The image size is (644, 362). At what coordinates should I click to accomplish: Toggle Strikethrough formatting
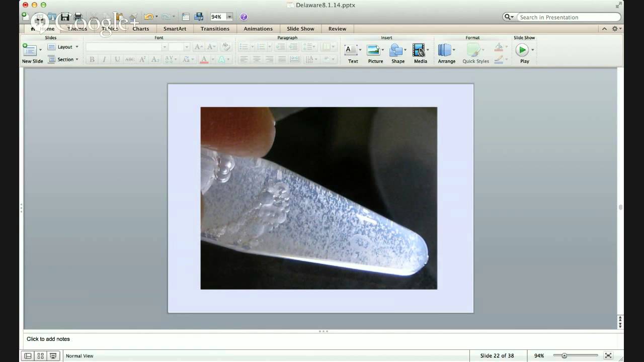(130, 59)
